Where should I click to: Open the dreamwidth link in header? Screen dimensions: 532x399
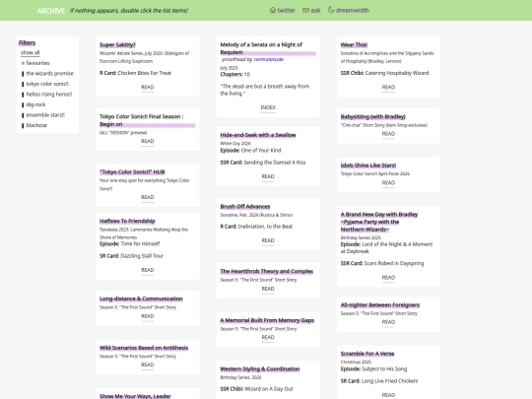pos(353,11)
